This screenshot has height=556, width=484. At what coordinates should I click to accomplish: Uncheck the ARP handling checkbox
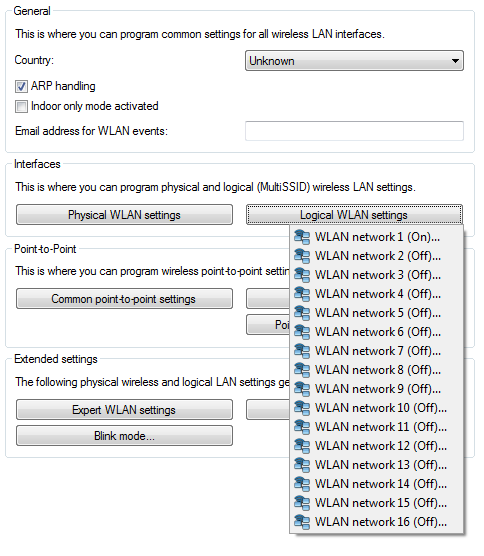[21, 86]
